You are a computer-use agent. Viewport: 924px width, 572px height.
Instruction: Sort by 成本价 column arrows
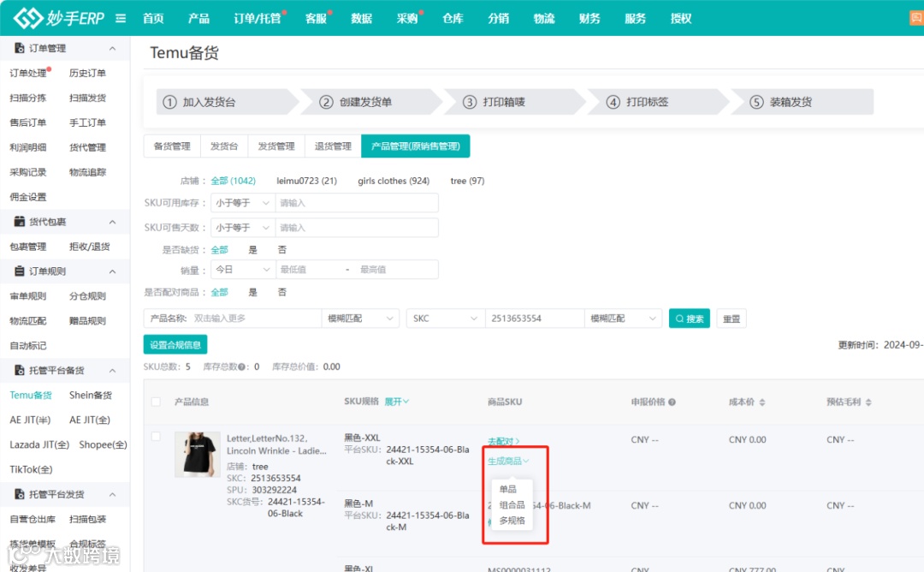tap(762, 402)
